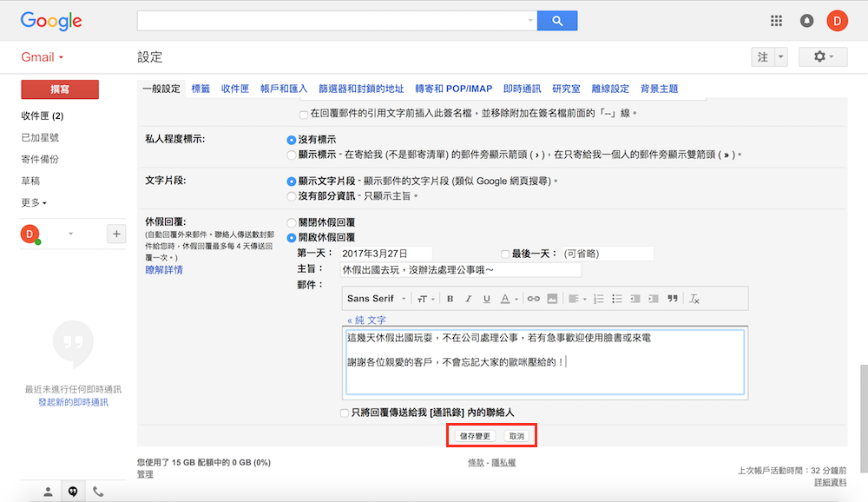Viewport: 868px width, 502px height.
Task: Click the insert link icon
Action: click(x=534, y=299)
